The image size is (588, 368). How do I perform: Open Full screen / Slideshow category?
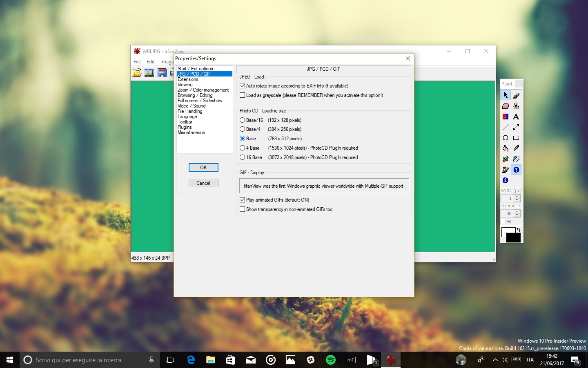(x=200, y=101)
